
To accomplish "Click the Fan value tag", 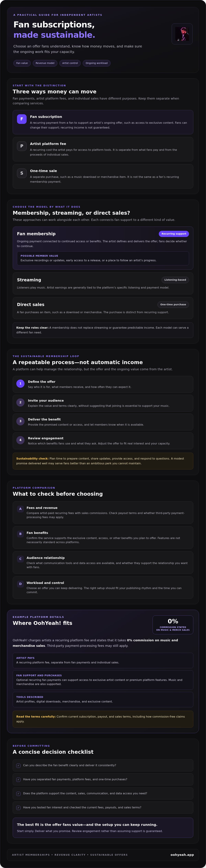I will (x=22, y=63).
